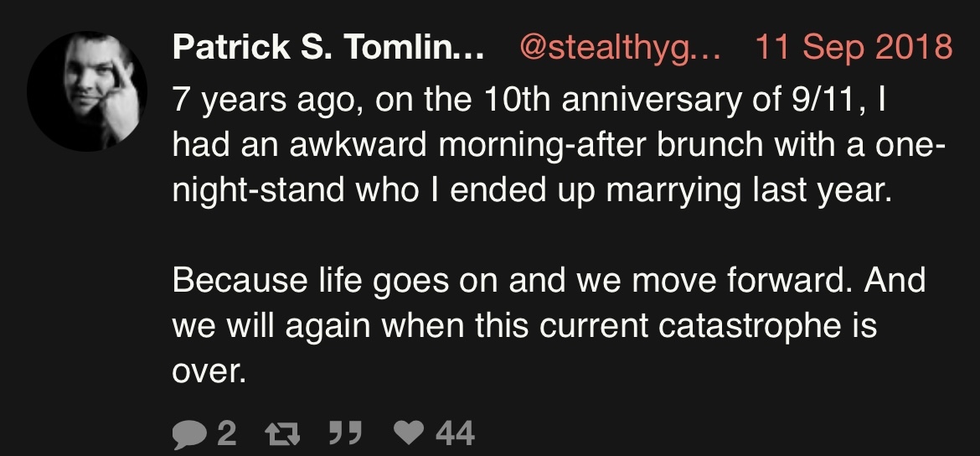Image resolution: width=980 pixels, height=456 pixels.
Task: Like the tweet with the heart icon
Action: pos(410,433)
